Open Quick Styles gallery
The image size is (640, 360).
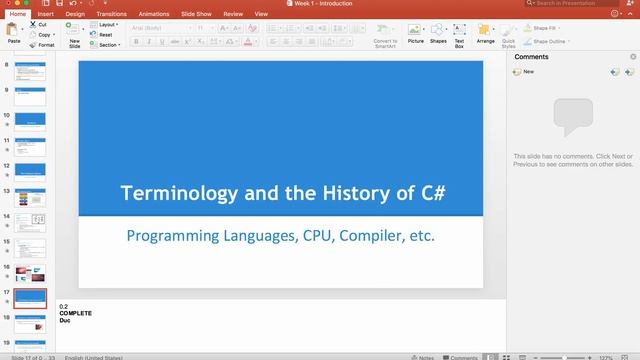[508, 36]
